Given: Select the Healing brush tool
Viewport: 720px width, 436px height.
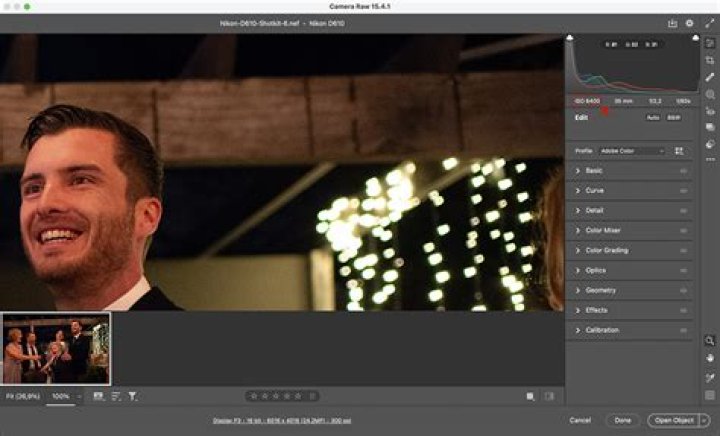Looking at the screenshot, I should tap(710, 77).
